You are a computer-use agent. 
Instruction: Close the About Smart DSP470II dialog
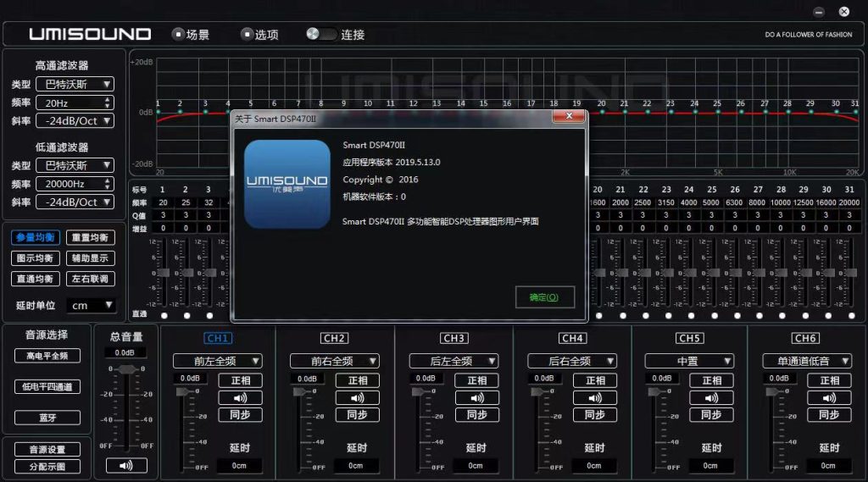tap(569, 116)
